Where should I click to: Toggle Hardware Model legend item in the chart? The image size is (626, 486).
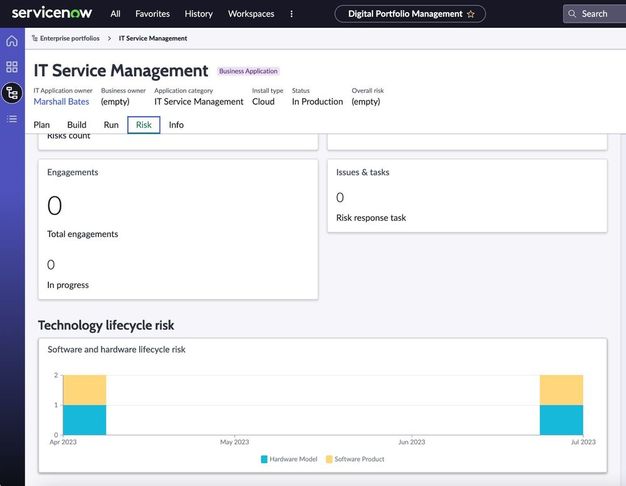(289, 459)
